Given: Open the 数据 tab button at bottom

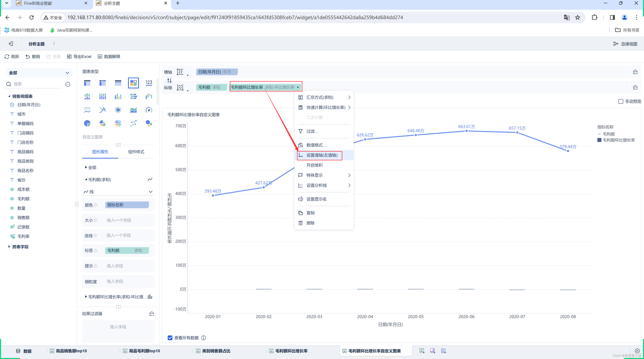Looking at the screenshot, I should point(24,351).
